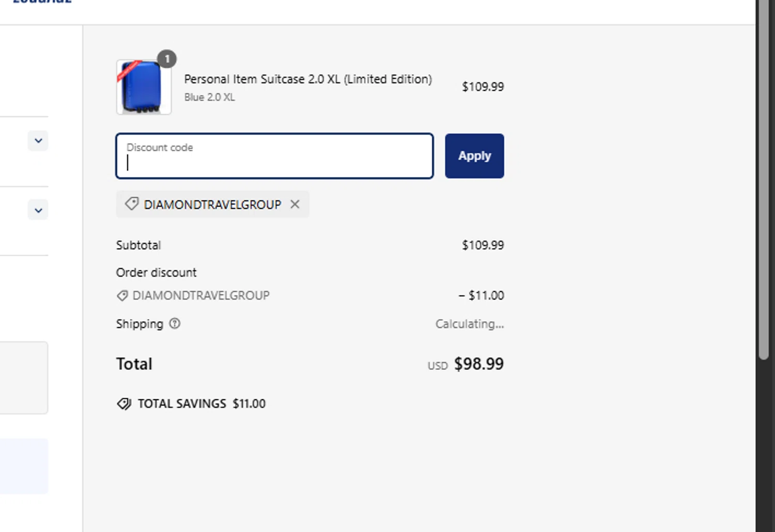This screenshot has height=532, width=775.
Task: Click the Blue 2.0 XL variant text
Action: (x=209, y=97)
